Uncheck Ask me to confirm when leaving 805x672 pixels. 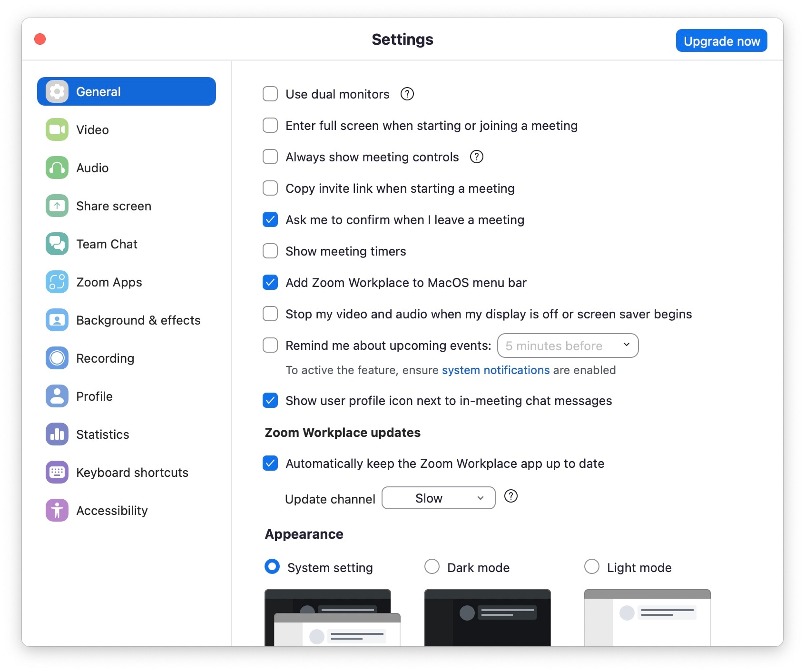[x=270, y=219]
